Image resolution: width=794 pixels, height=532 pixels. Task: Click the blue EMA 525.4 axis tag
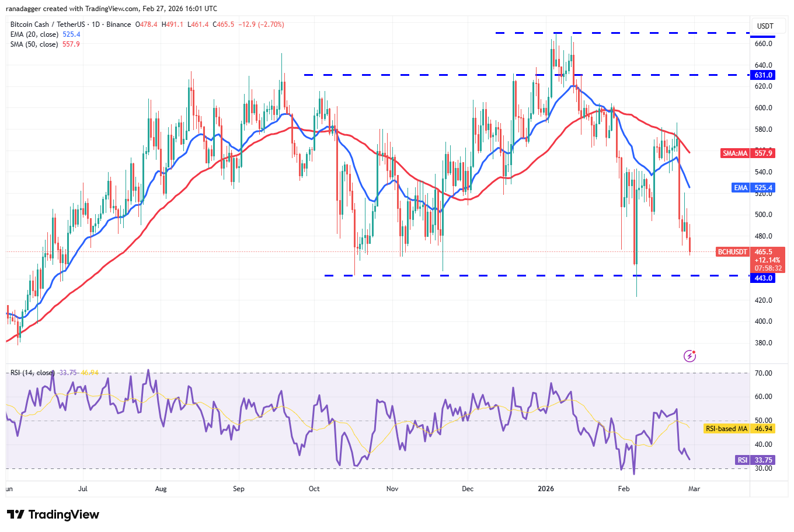(740, 188)
